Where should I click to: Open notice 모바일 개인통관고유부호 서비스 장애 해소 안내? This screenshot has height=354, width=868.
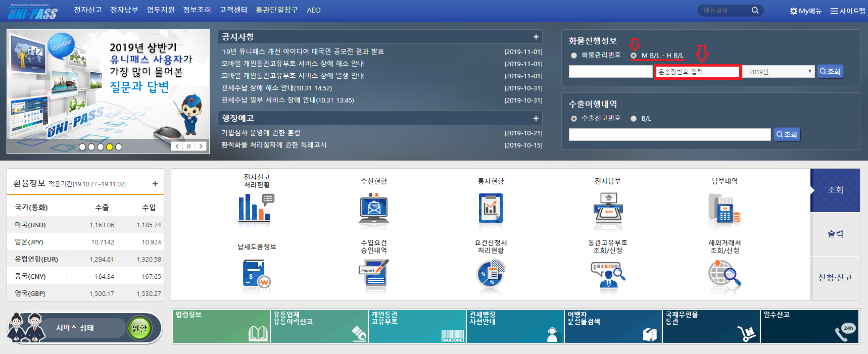[293, 64]
